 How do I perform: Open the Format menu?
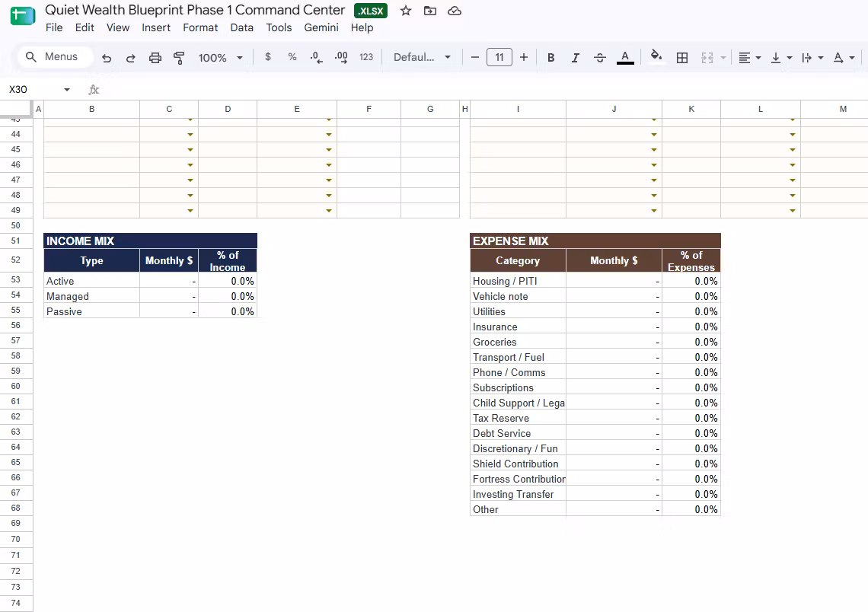click(x=200, y=27)
